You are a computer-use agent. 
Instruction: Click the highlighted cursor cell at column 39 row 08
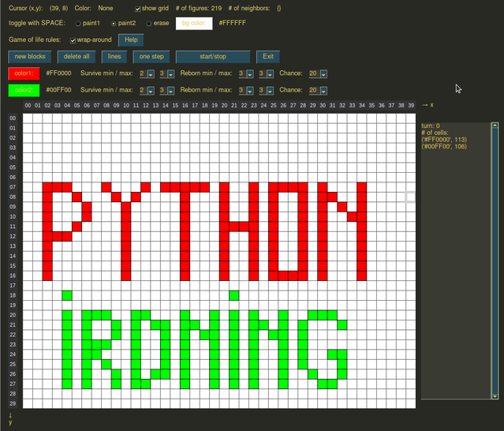click(410, 197)
